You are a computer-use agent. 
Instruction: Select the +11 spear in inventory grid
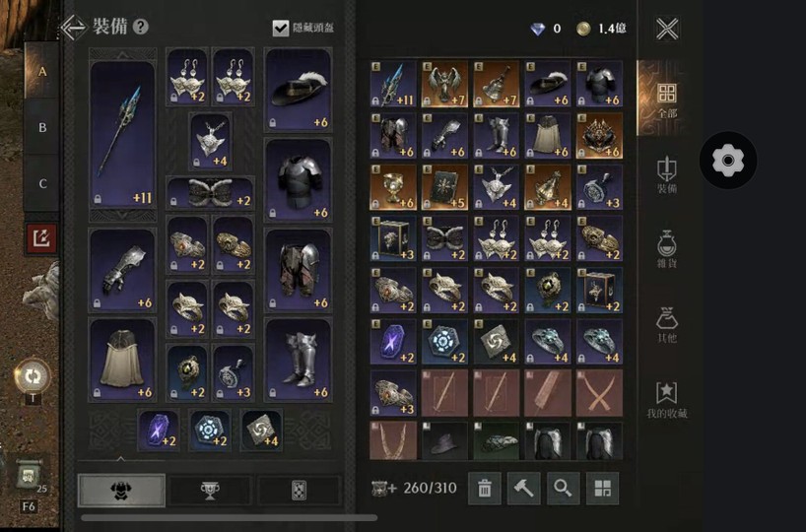coord(393,85)
